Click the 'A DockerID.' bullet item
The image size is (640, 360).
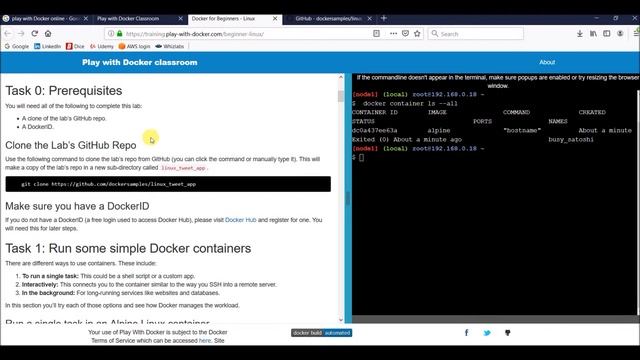tap(38, 127)
